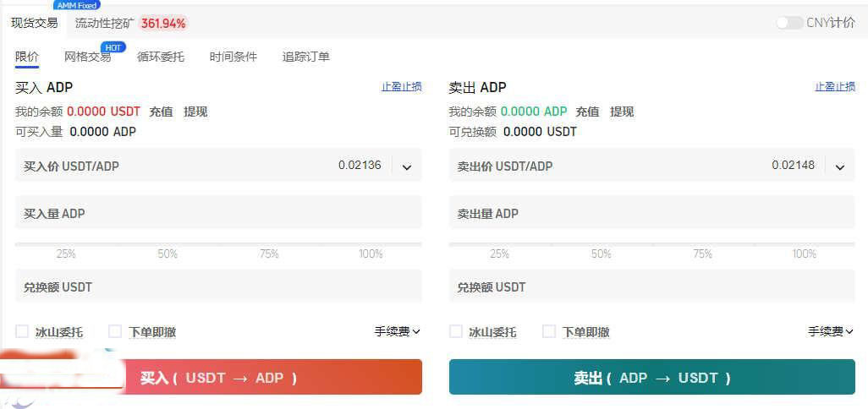The height and width of the screenshot is (409, 868).
Task: Switch to 时间条件 order type
Action: 233,57
